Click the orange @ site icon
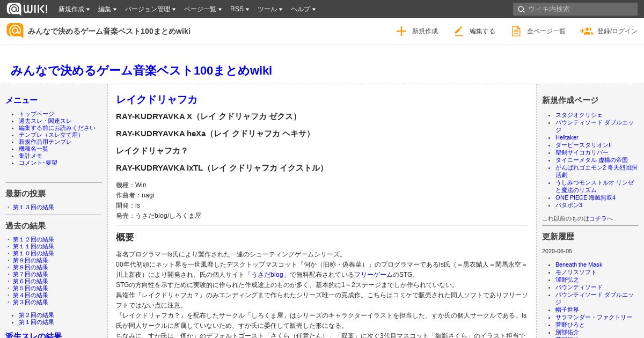644x338 pixels. pyautogui.click(x=15, y=31)
